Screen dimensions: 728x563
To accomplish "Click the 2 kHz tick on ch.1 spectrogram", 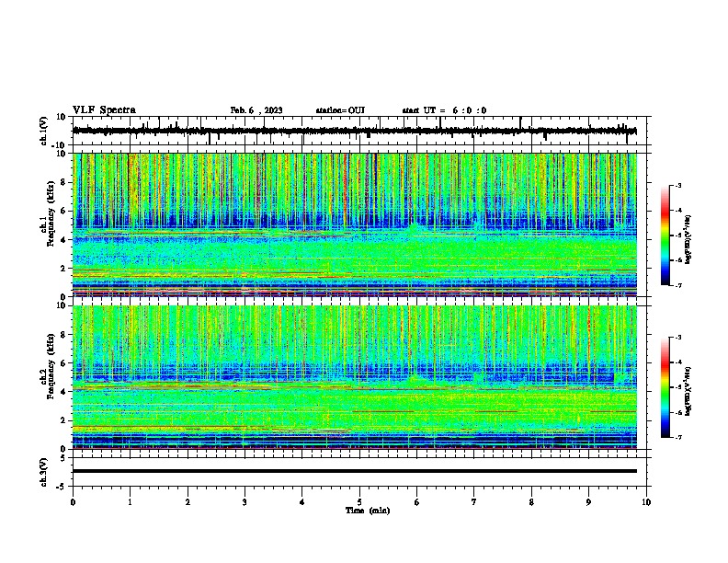I will coord(63,268).
